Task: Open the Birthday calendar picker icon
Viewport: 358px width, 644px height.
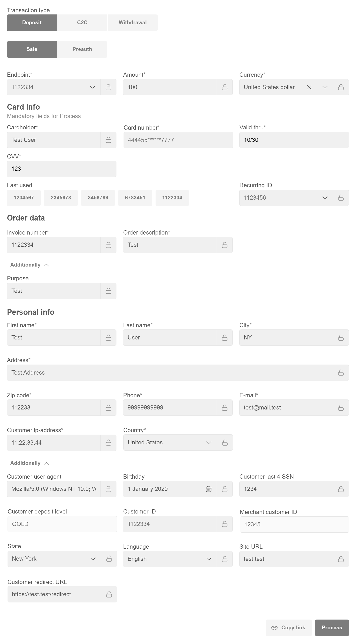Action: coord(208,489)
